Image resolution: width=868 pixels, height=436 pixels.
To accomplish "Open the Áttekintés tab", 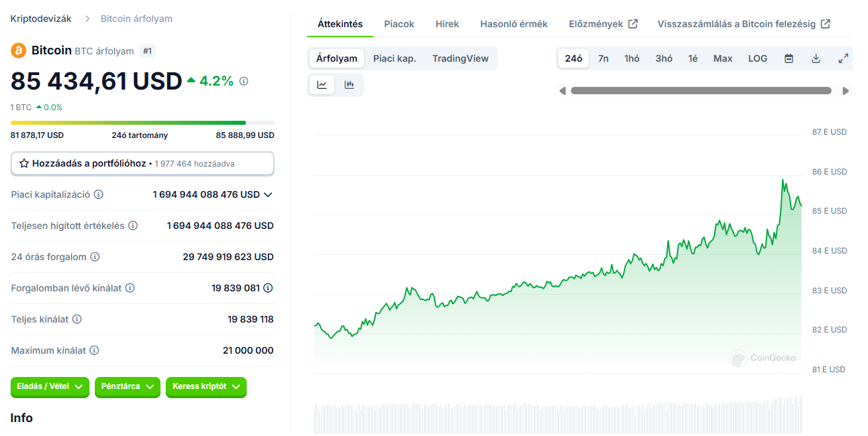I will pos(340,24).
